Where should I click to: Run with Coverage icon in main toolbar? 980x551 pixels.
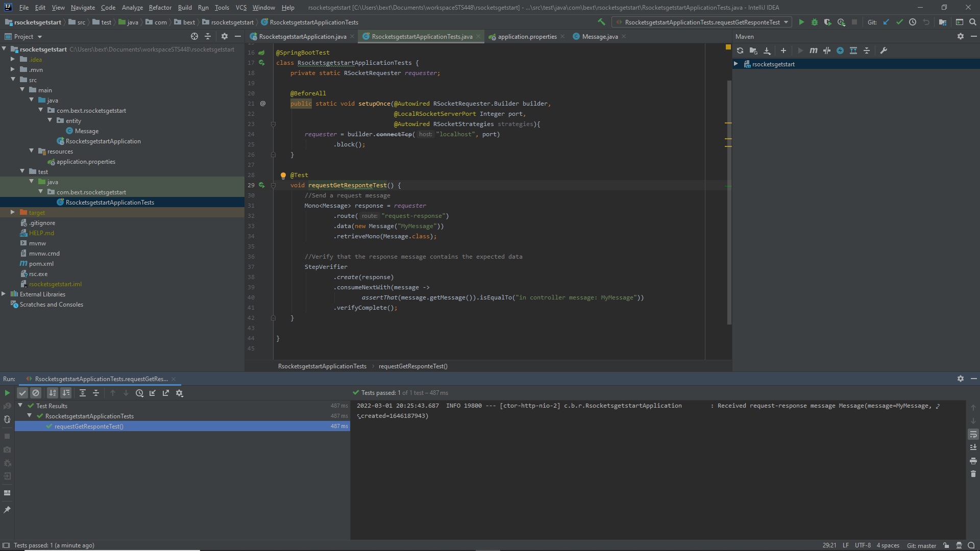click(828, 22)
